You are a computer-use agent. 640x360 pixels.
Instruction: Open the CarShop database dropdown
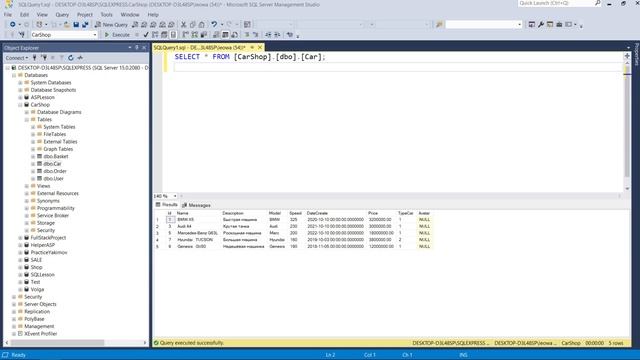(x=95, y=35)
